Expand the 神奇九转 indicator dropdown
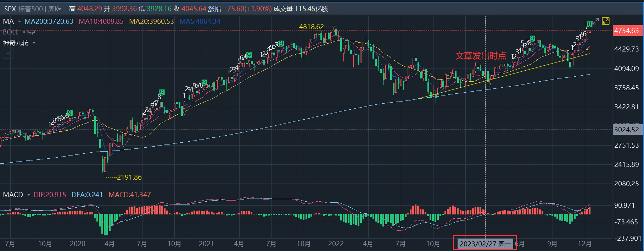This screenshot has width=644, height=251. pyautogui.click(x=34, y=43)
